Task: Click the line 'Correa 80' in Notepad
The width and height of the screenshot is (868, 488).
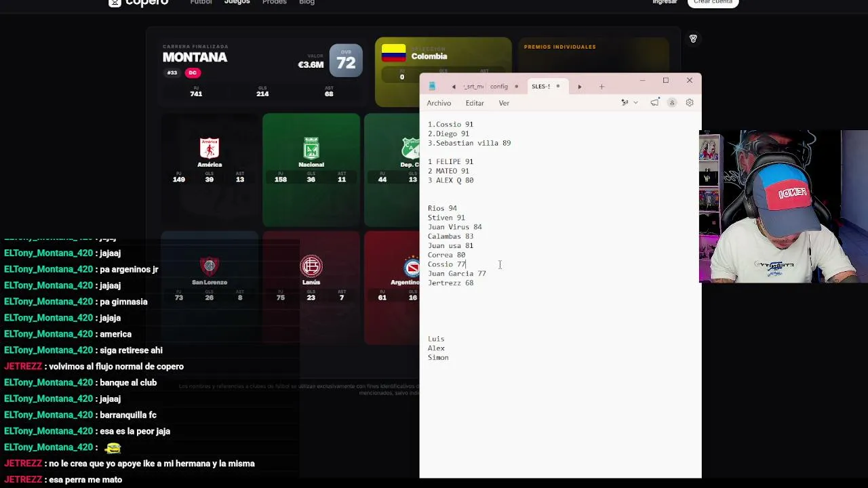Action: coord(446,256)
